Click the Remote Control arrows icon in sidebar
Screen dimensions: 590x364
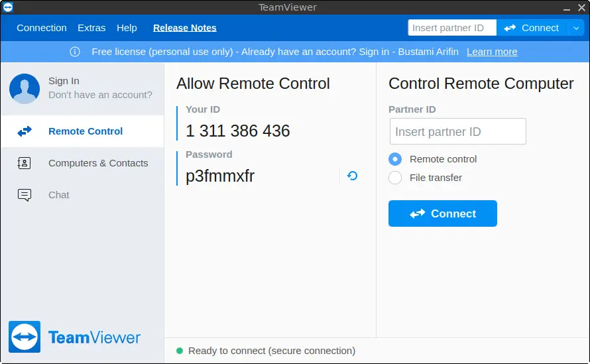click(25, 131)
